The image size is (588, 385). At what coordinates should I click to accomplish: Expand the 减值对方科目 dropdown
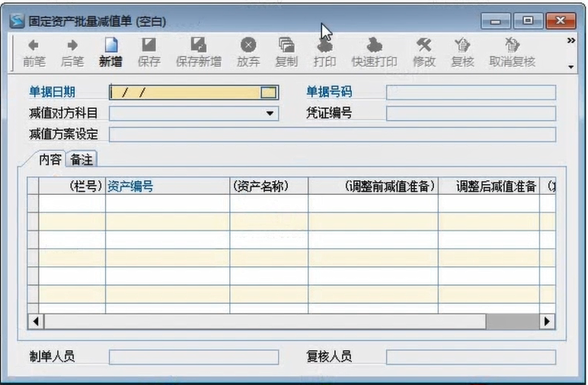tap(270, 113)
